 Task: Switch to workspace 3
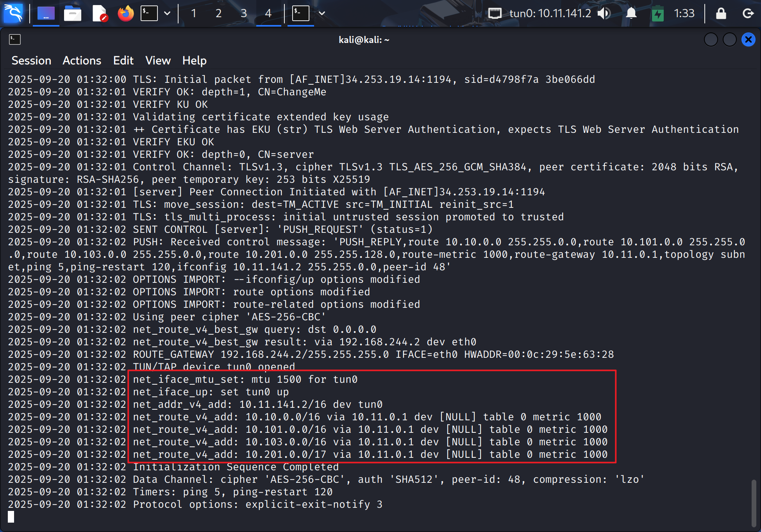(x=243, y=13)
